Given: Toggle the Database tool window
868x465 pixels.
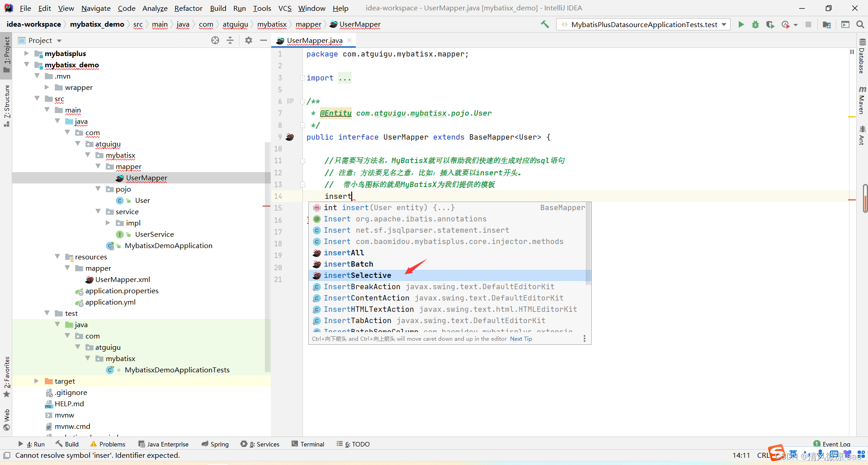Looking at the screenshot, I should click(x=862, y=56).
